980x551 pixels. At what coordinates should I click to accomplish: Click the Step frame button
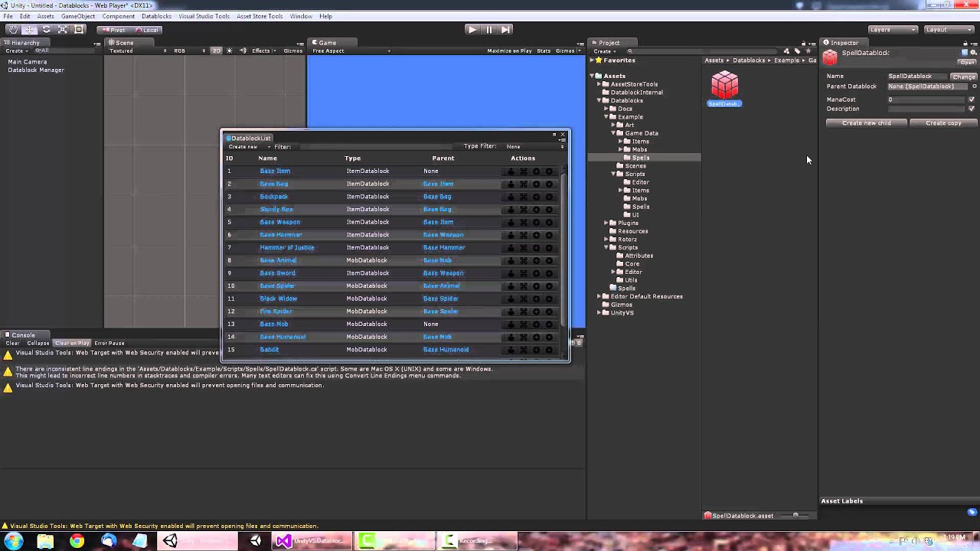click(x=505, y=29)
